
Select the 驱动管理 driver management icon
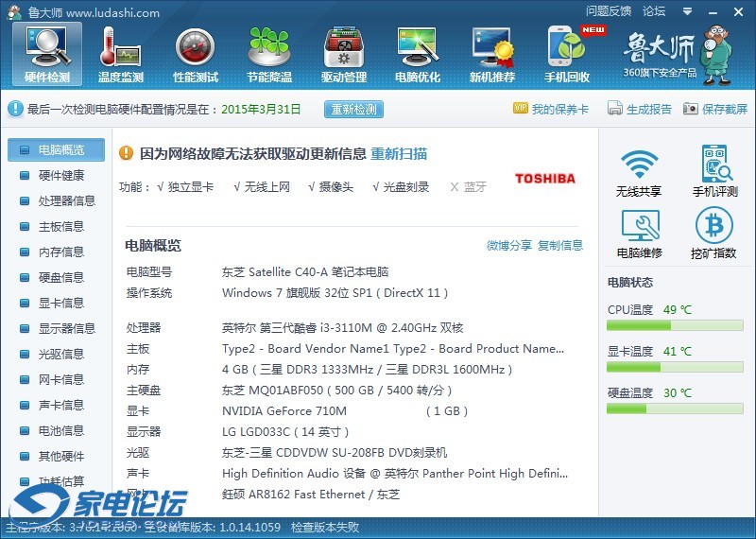pyautogui.click(x=344, y=53)
